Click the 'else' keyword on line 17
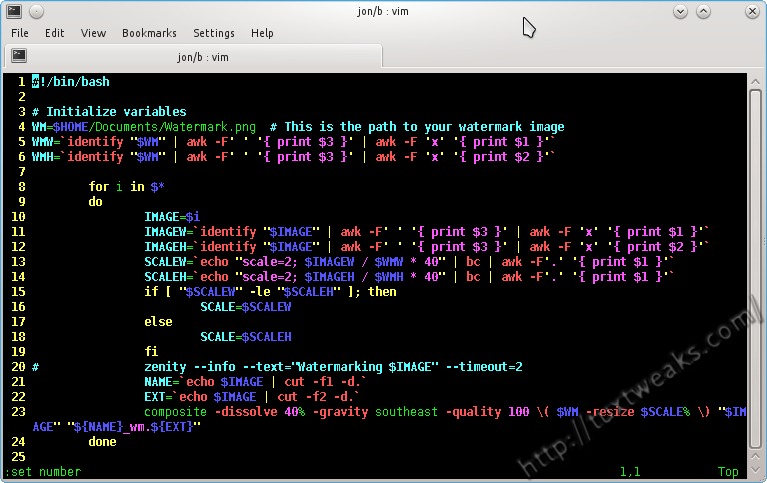 pyautogui.click(x=158, y=322)
